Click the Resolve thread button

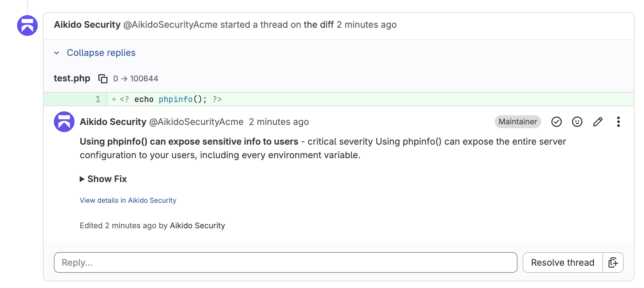(x=562, y=262)
